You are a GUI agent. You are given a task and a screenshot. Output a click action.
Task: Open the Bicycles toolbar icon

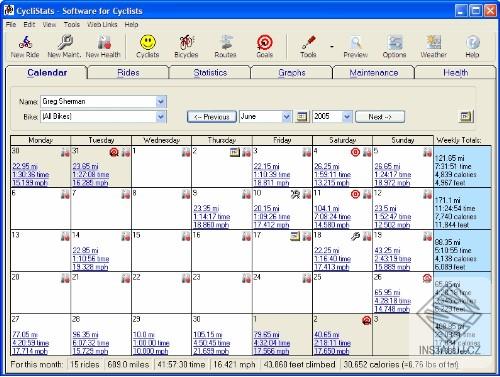pyautogui.click(x=186, y=42)
